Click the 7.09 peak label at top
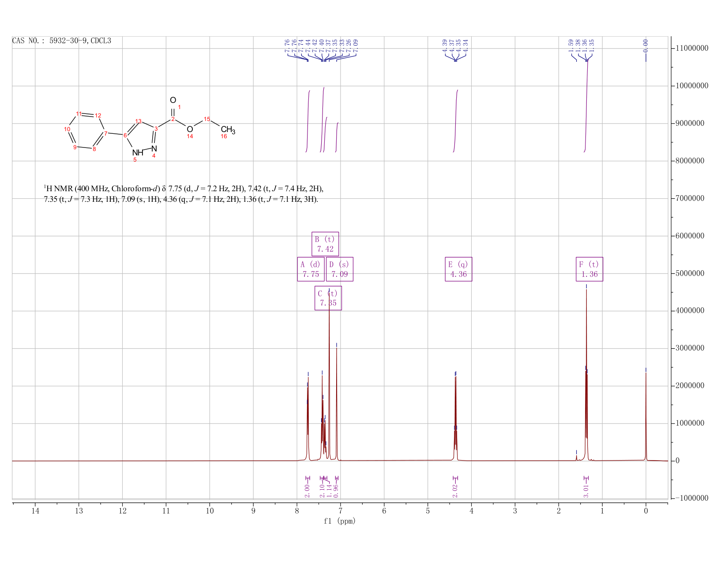 click(x=356, y=45)
